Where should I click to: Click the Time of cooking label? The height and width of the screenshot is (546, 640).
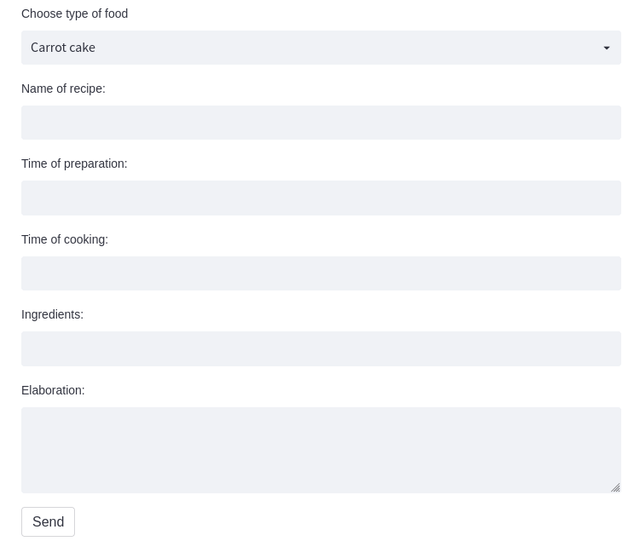pos(64,240)
